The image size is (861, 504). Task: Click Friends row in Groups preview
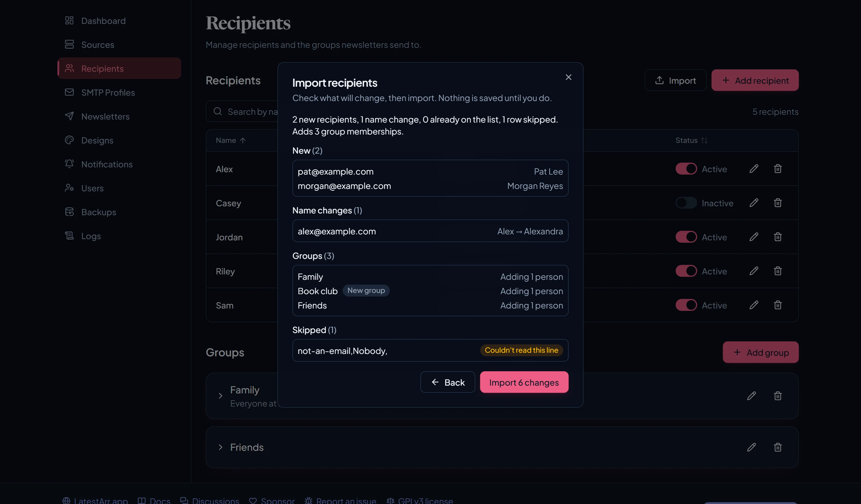[430, 306]
